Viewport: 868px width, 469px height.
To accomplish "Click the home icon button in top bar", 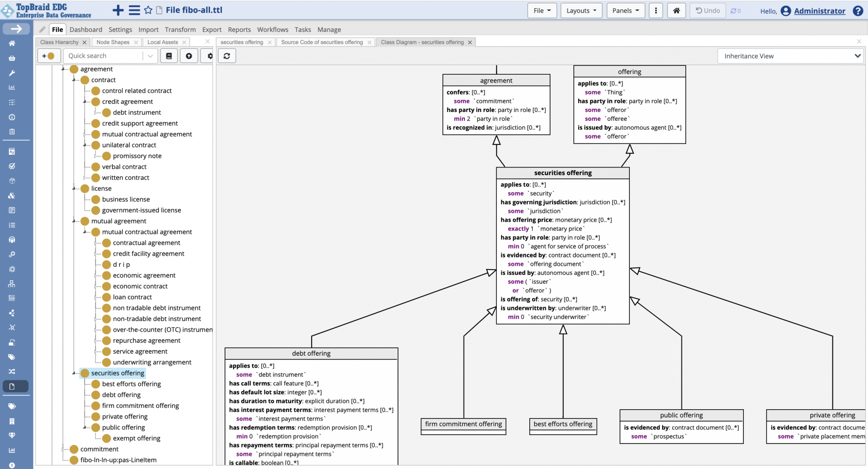I will click(x=676, y=11).
